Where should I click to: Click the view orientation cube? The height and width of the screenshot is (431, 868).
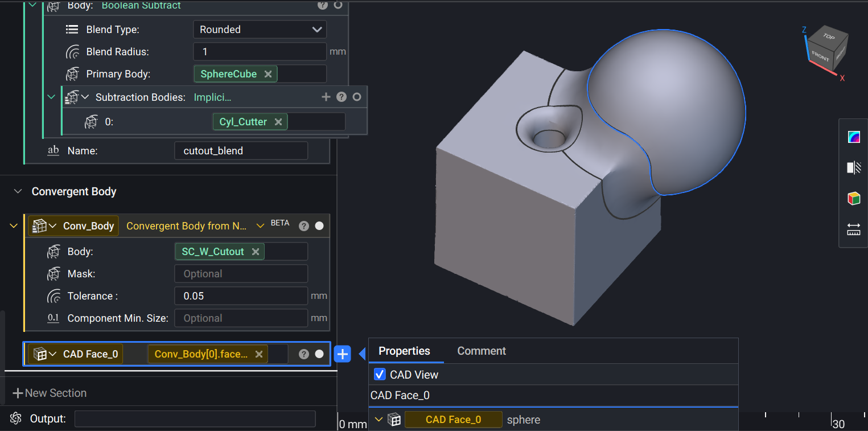pos(828,50)
